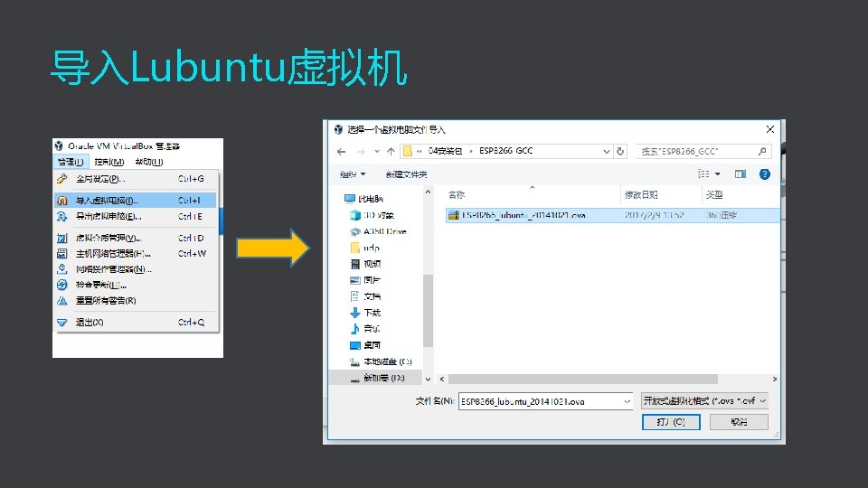Open 主机网络管理器(H)... from the menu

click(x=136, y=253)
